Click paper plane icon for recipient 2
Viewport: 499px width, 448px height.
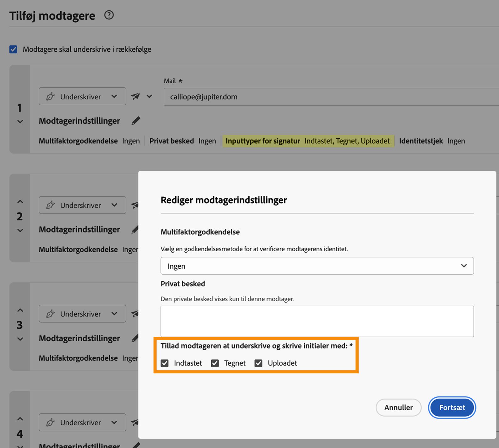click(135, 205)
